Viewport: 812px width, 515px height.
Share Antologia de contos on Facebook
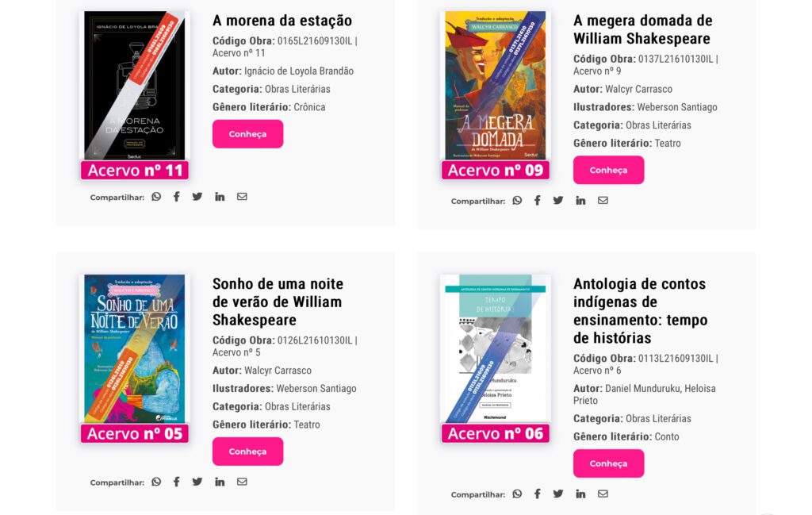pos(538,494)
